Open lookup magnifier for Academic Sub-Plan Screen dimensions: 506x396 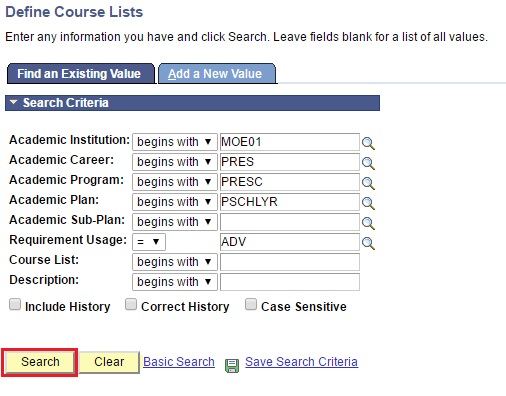368,223
